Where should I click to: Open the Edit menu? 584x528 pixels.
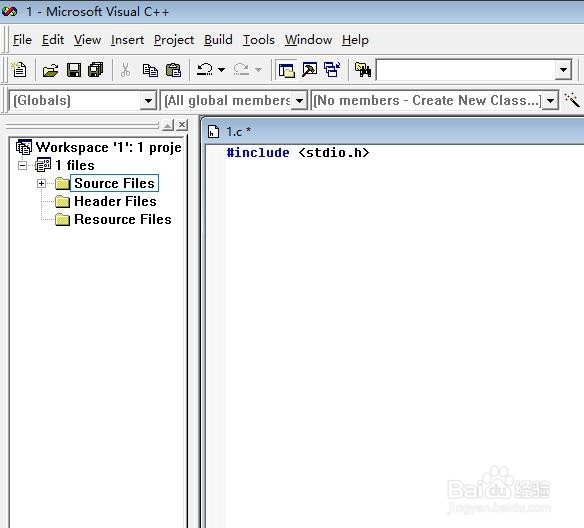pos(53,39)
